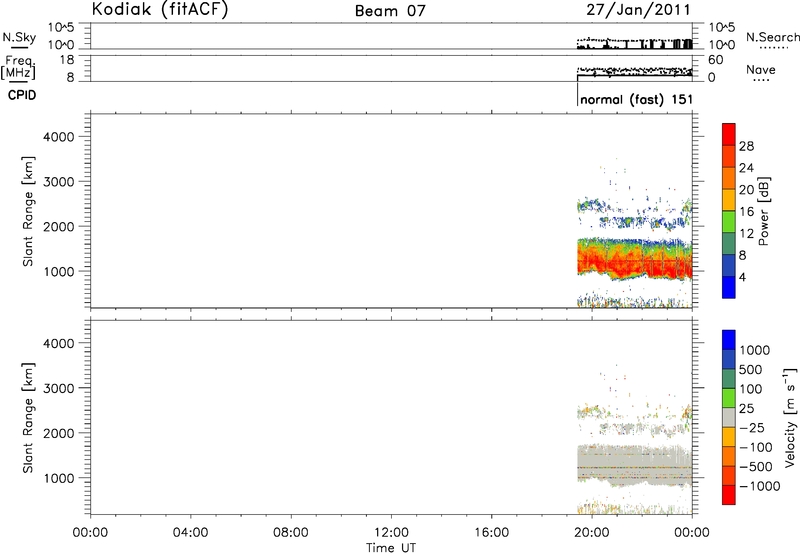
Task: Click the Velocity [m s-1] colorbar label
Action: click(x=790, y=417)
